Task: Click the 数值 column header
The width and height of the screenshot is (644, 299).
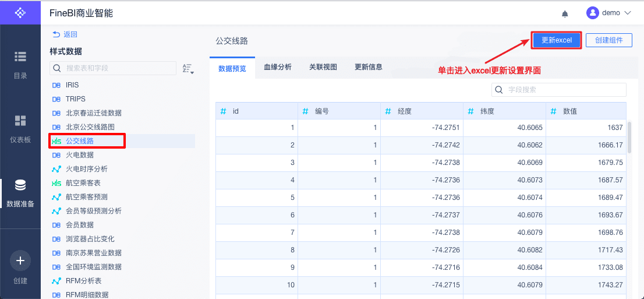Action: click(x=585, y=111)
